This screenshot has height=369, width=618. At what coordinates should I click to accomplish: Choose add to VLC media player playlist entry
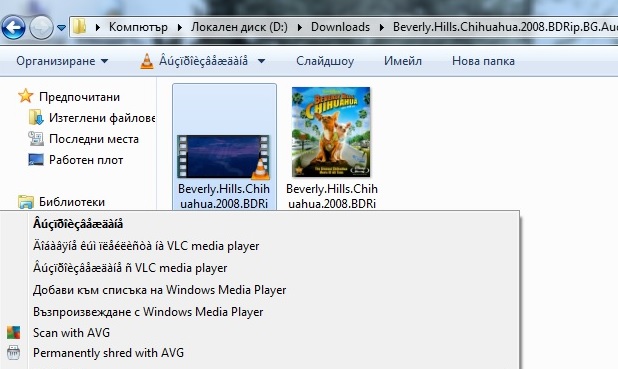tap(146, 246)
